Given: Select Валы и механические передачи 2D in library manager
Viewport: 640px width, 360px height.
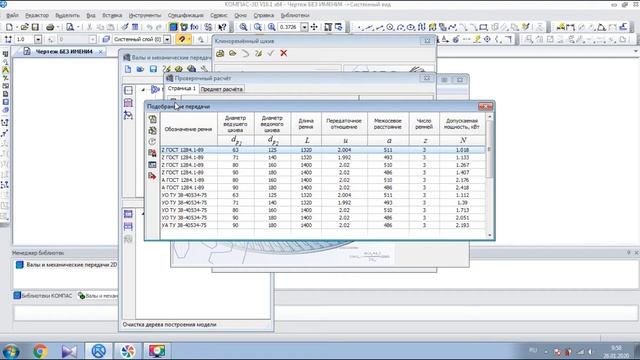Looking at the screenshot, I should coord(71,265).
